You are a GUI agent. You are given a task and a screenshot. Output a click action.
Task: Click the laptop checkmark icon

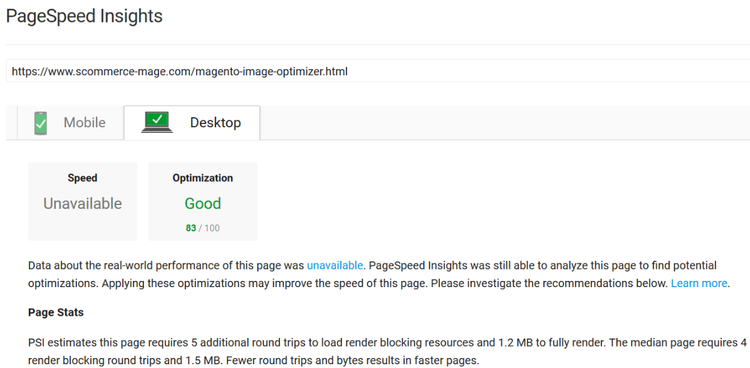point(157,122)
